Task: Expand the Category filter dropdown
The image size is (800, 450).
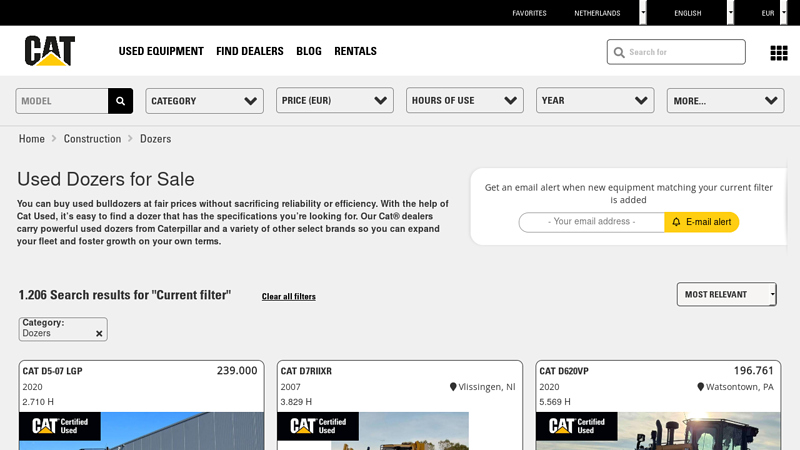Action: [x=204, y=101]
